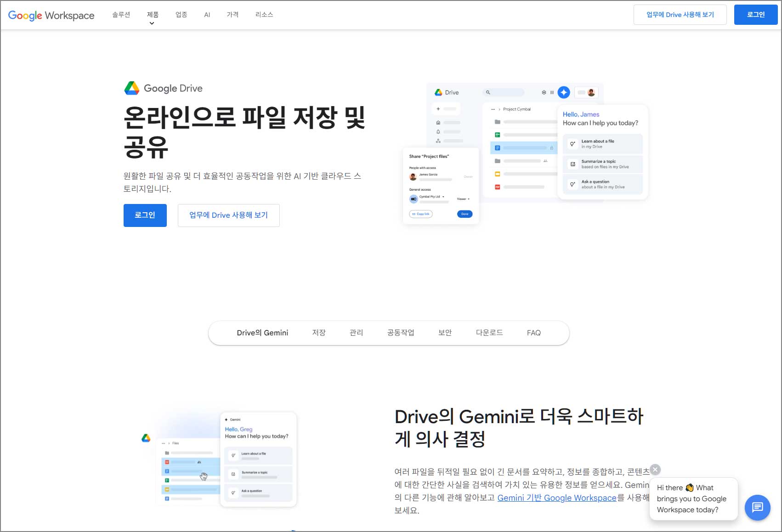
Task: Switch to the 공동작업 section tab
Action: point(401,333)
